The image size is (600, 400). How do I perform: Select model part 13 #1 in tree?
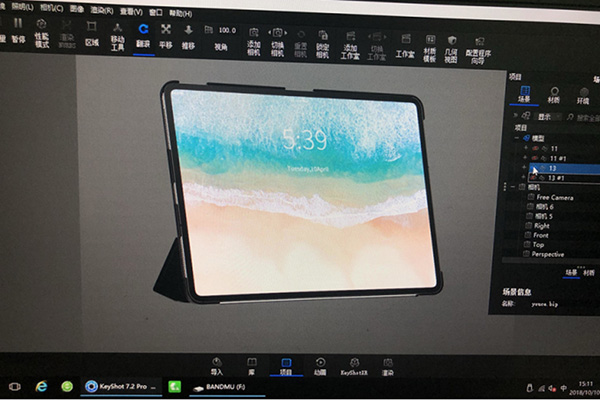[556, 178]
